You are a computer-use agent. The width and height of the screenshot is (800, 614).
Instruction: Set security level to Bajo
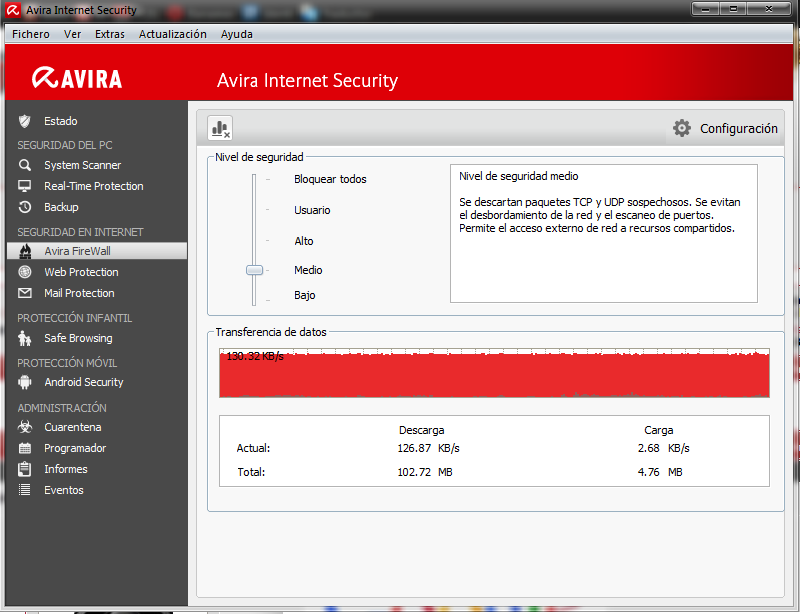pyautogui.click(x=305, y=296)
